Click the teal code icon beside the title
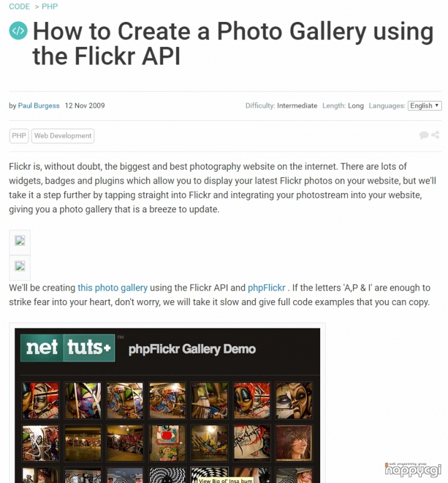 pos(18,31)
